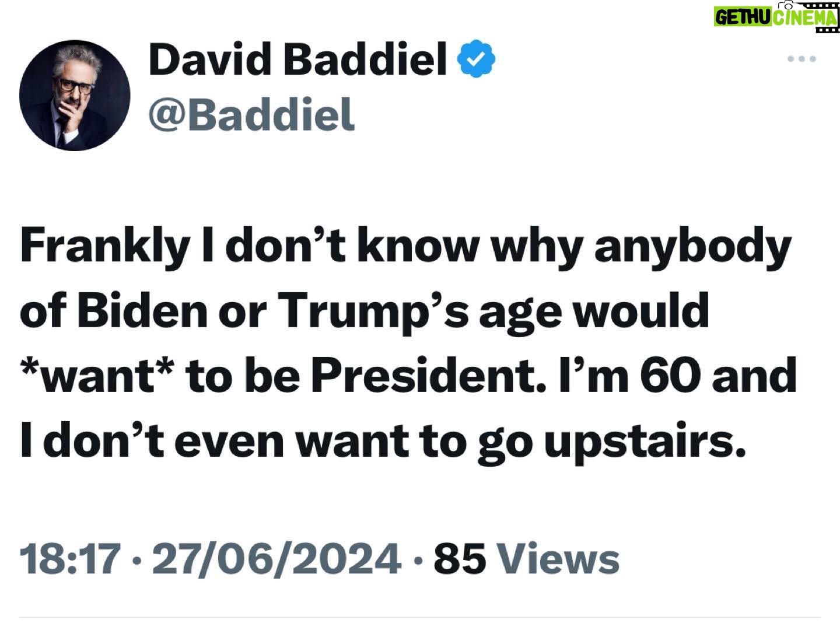Click the David Baddiel display name
Viewport: 840px width, 637px height.
[298, 59]
